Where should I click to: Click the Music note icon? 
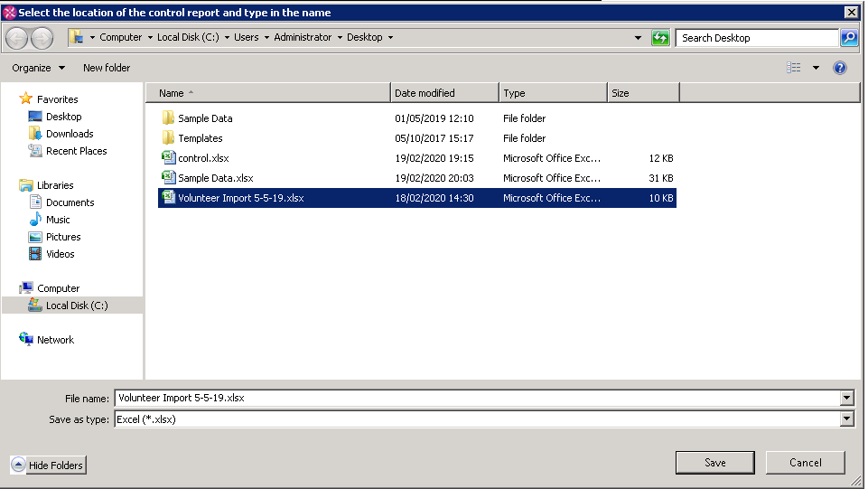35,220
